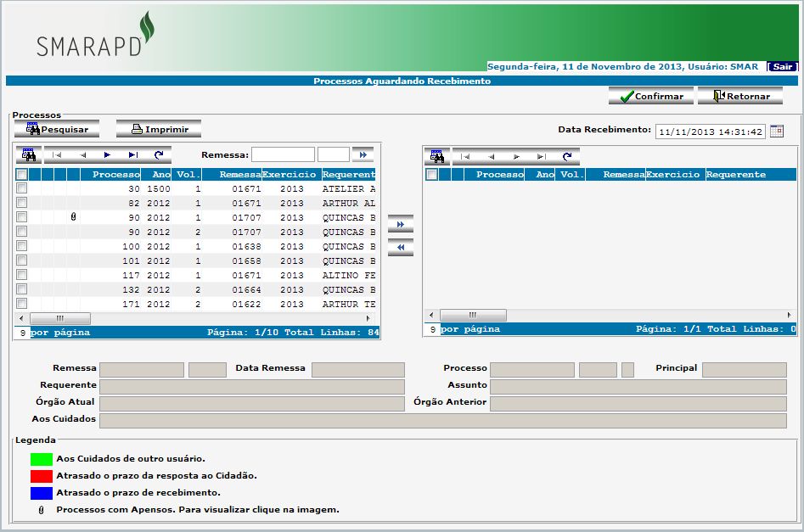Screen dimensions: 804x532
Task: Click the Pesquisar button
Action: pos(57,129)
